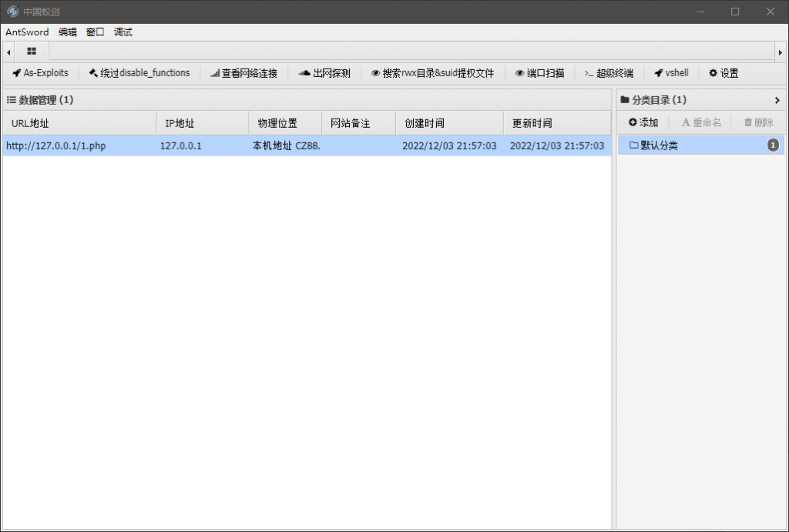Close the 中国蚁剑 window
This screenshot has height=532, width=789.
(771, 11)
